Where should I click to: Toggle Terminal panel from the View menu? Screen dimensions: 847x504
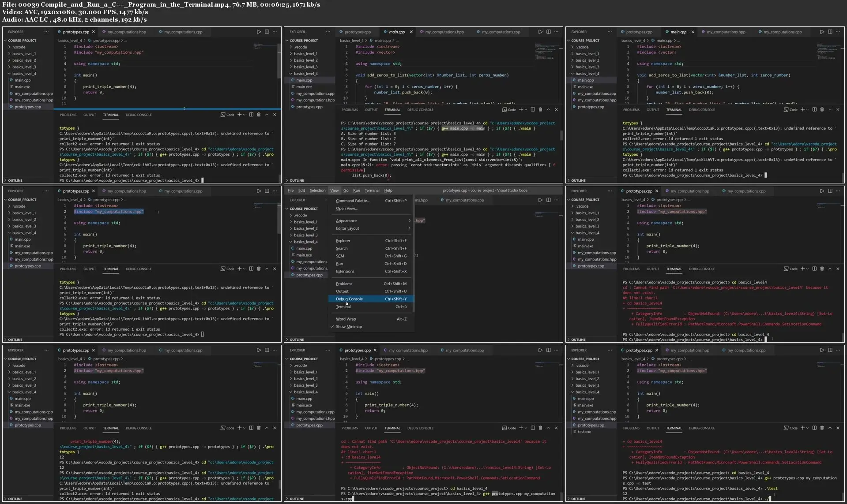(x=343, y=306)
